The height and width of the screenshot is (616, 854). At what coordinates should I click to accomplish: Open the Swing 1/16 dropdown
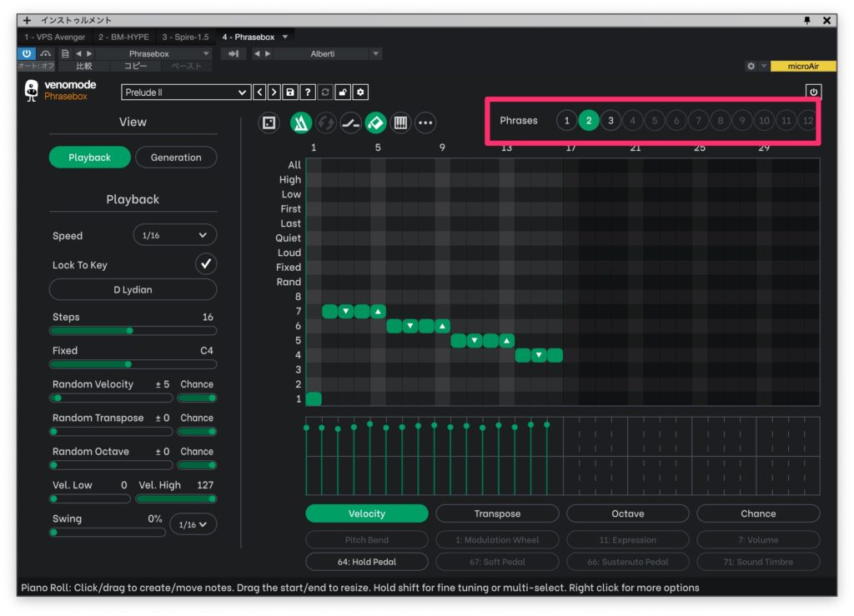pyautogui.click(x=193, y=523)
